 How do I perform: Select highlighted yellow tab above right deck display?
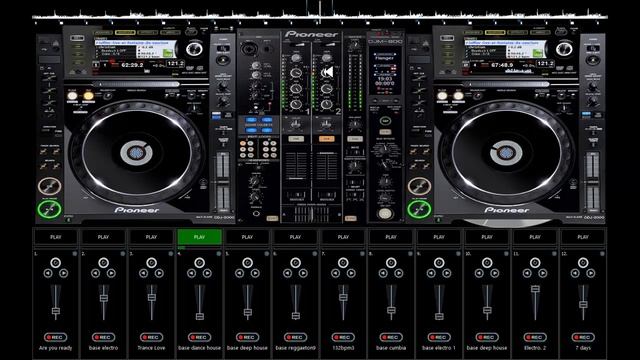point(495,33)
